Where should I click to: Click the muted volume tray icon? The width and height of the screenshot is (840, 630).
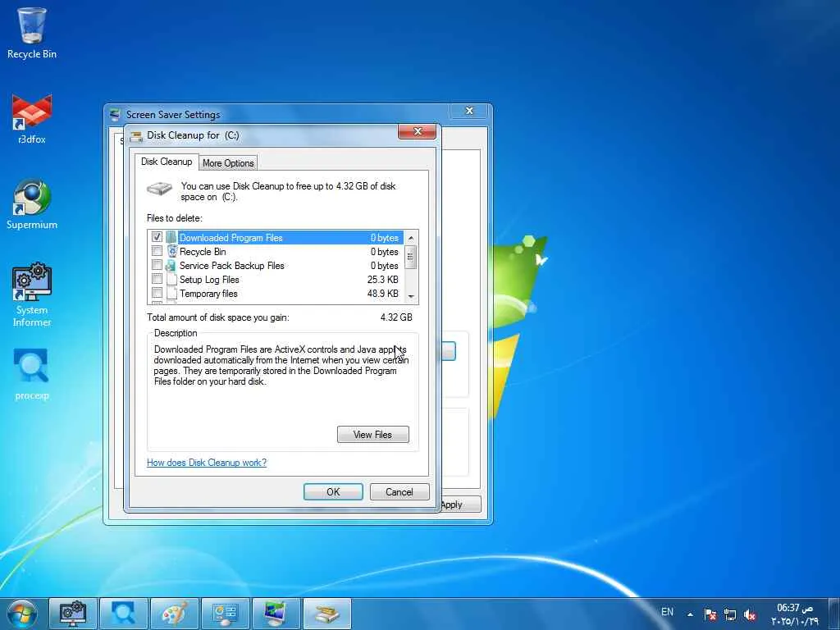pos(750,614)
